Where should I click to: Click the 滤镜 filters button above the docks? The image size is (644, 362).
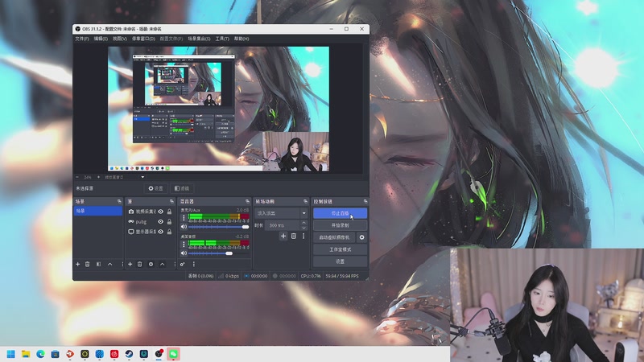(x=182, y=188)
